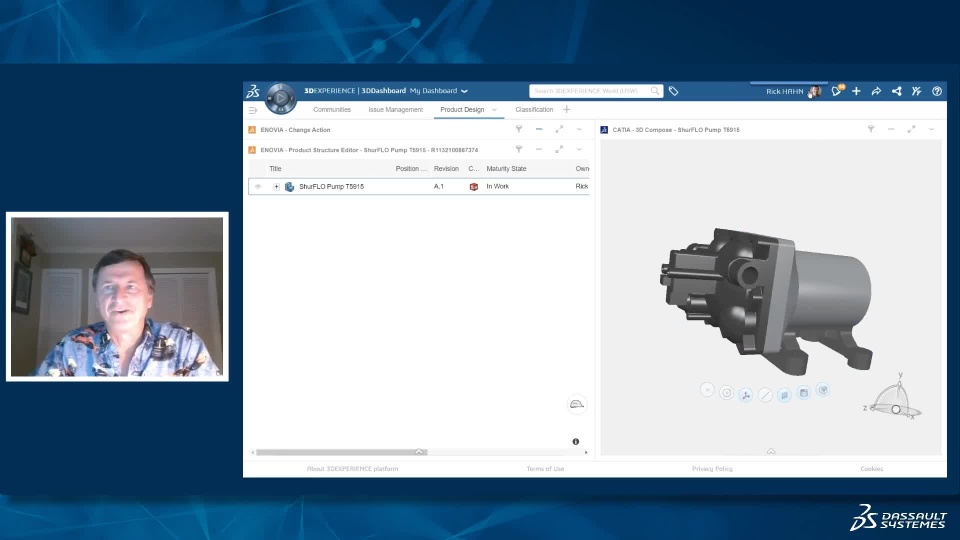This screenshot has height=540, width=960.
Task: Click the information icon in structure editor
Action: pos(576,441)
